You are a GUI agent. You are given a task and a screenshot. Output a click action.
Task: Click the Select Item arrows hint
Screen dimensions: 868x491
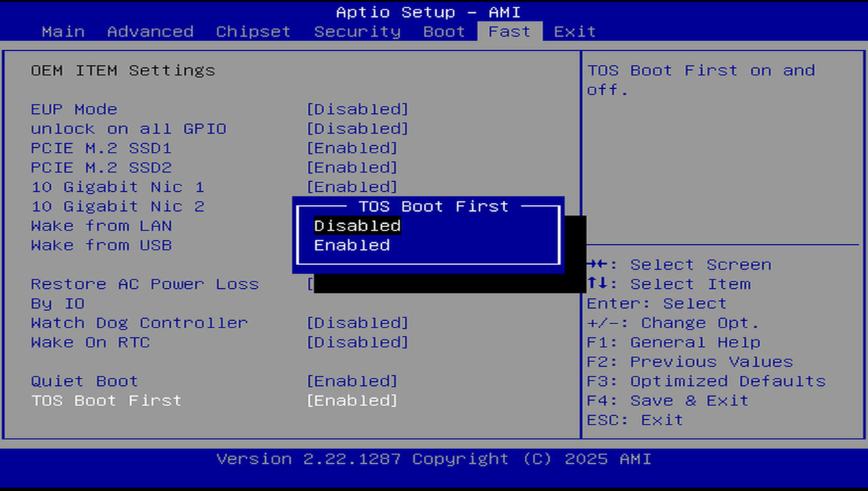coord(668,284)
